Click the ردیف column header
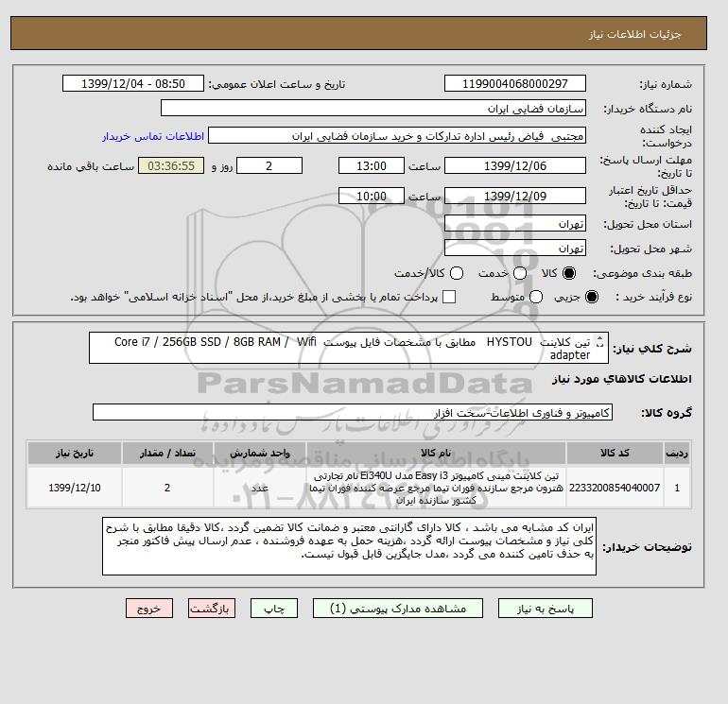Viewport: 728px width, 704px height. [677, 453]
